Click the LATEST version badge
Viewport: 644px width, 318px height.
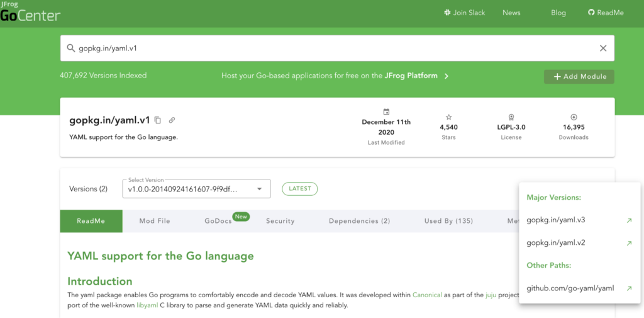pos(300,189)
